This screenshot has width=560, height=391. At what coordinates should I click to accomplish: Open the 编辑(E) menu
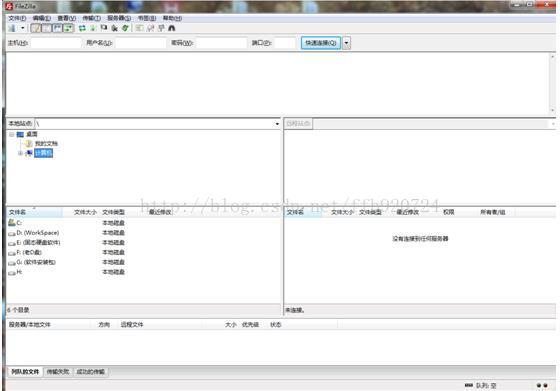coord(41,18)
